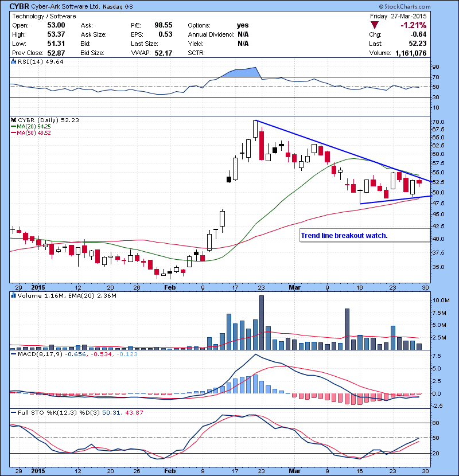The image size is (459, 476).
Task: Click the RSI(14) 49.64 panel label
Action: coord(41,61)
